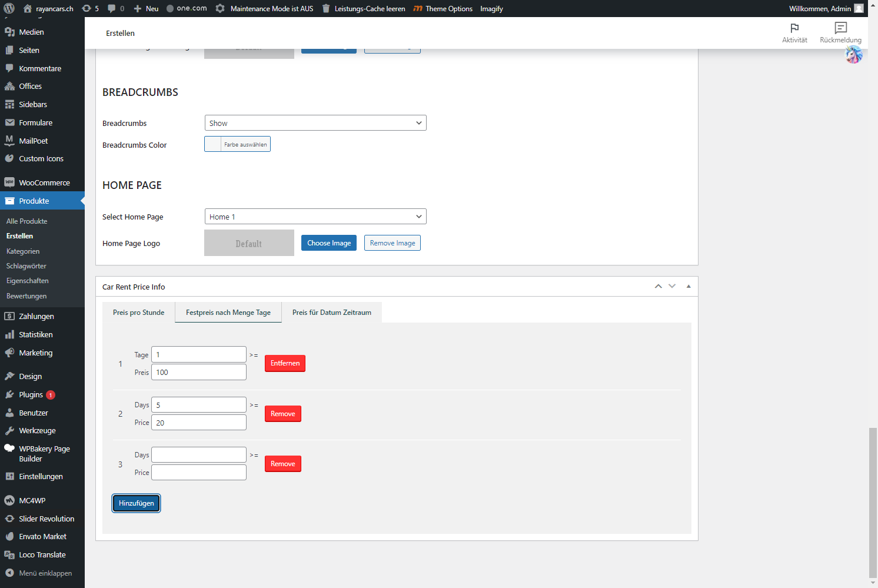Click Maintenance Mode ist AUS

(x=264, y=8)
